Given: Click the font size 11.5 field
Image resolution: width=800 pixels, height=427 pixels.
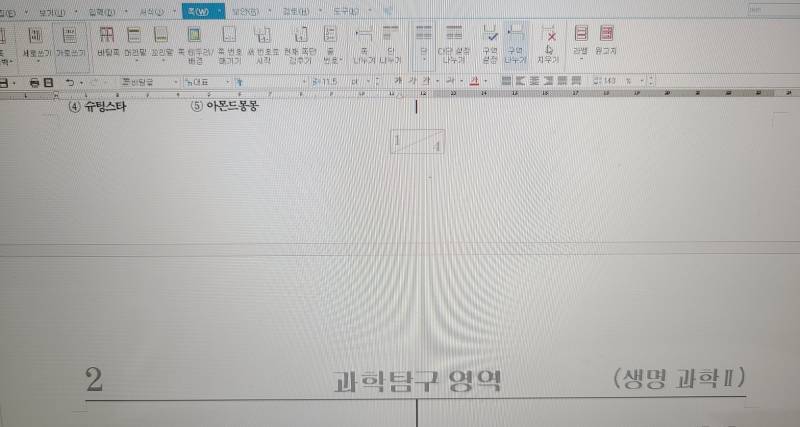Looking at the screenshot, I should tap(330, 82).
